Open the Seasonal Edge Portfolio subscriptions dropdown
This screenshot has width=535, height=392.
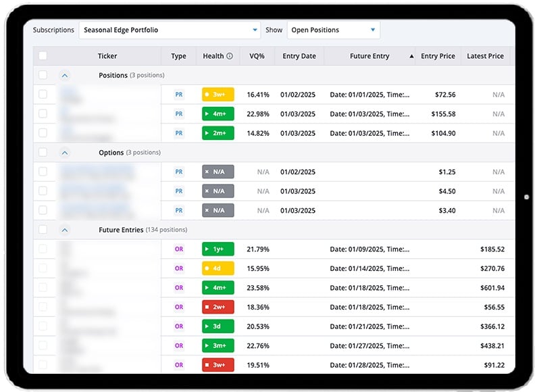click(x=170, y=30)
